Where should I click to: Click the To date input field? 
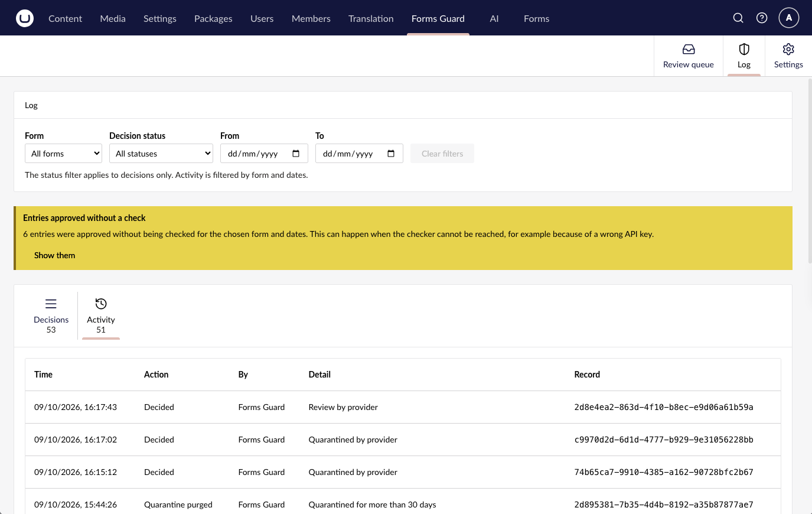coord(359,154)
